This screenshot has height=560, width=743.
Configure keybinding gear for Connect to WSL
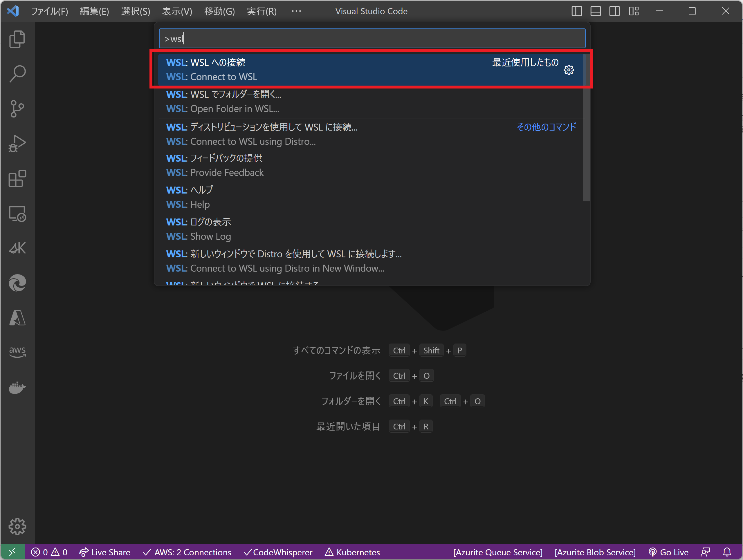click(569, 70)
